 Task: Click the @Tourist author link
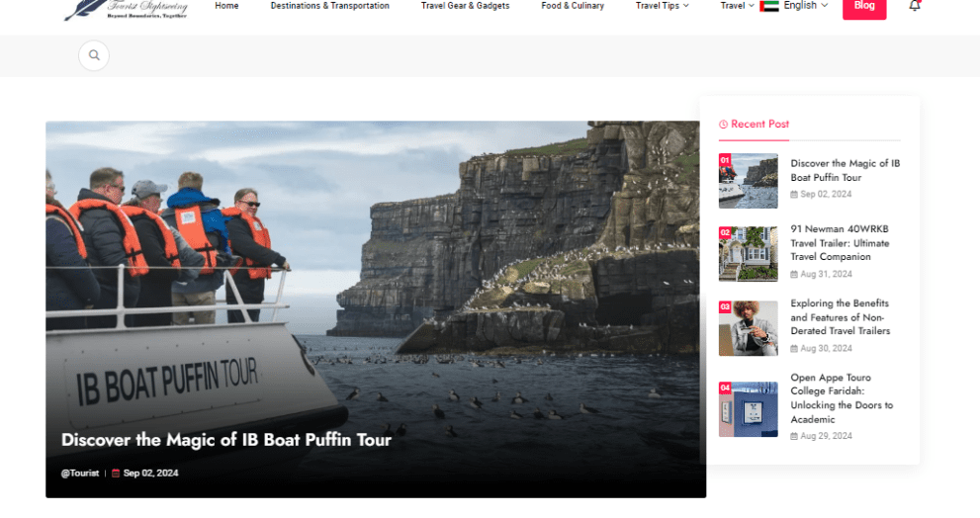(79, 474)
